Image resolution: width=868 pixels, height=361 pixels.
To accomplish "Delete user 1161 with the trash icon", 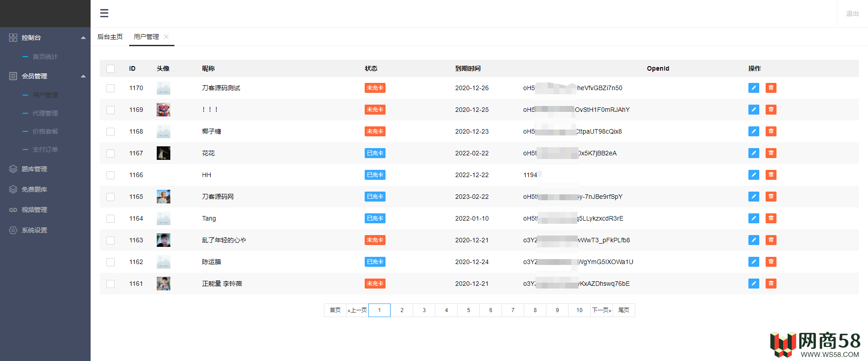I will [x=771, y=284].
